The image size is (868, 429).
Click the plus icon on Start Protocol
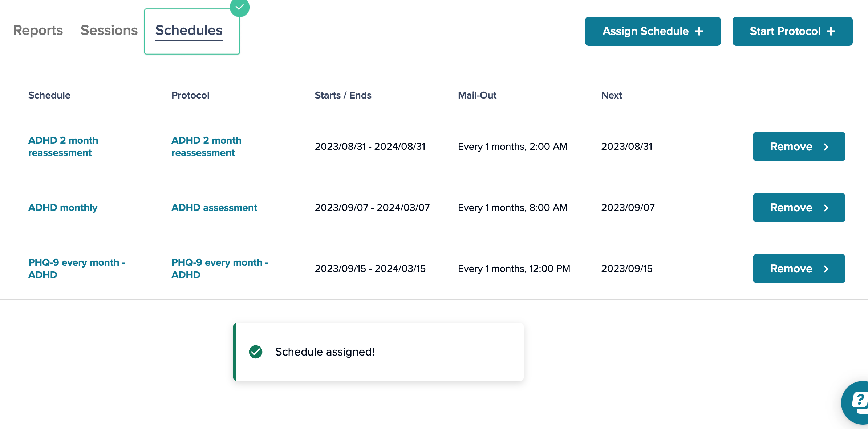(x=831, y=32)
